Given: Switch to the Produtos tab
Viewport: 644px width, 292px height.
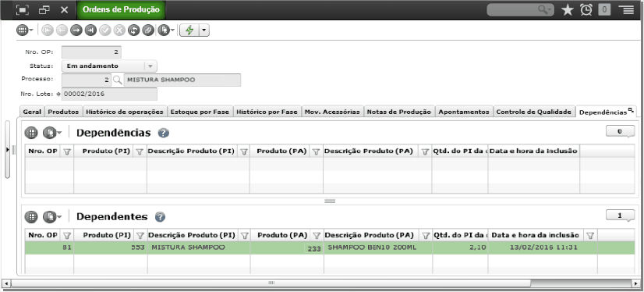Looking at the screenshot, I should [63, 112].
